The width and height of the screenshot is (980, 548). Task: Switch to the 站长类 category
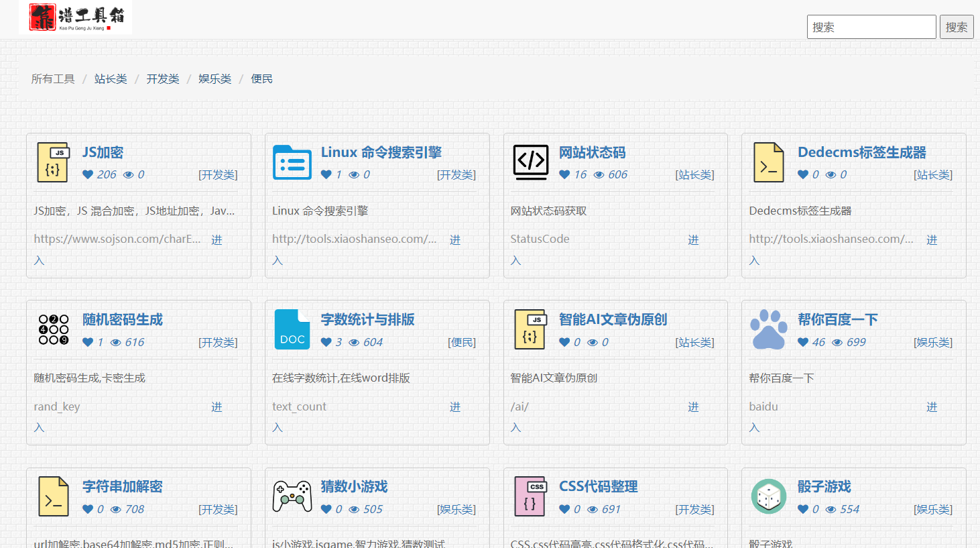pyautogui.click(x=111, y=79)
